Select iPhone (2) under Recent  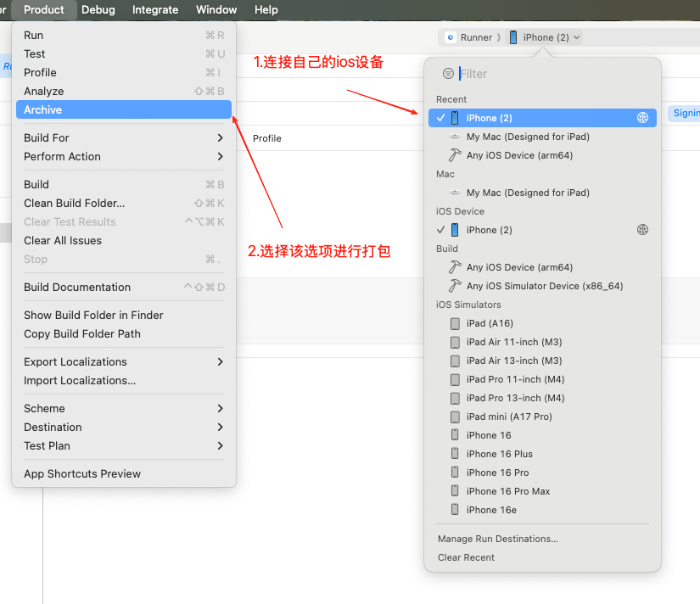point(542,118)
